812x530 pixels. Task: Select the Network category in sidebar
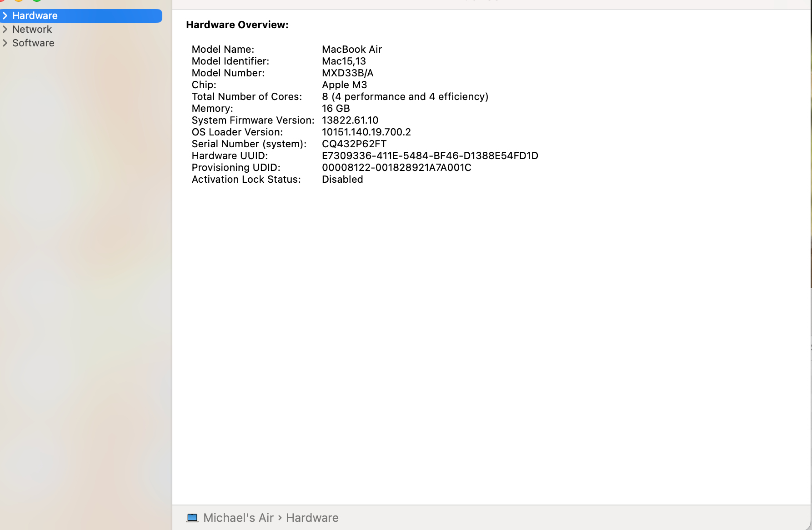coord(32,30)
